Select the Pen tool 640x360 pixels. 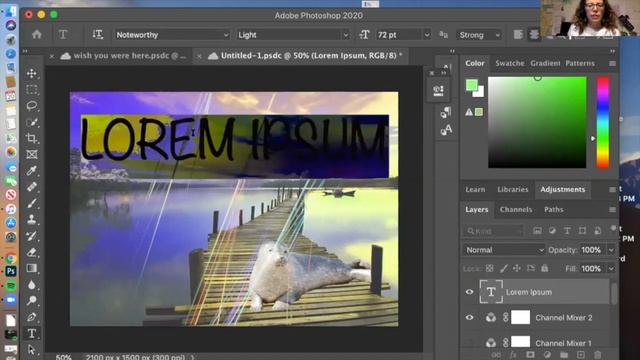coord(32,317)
